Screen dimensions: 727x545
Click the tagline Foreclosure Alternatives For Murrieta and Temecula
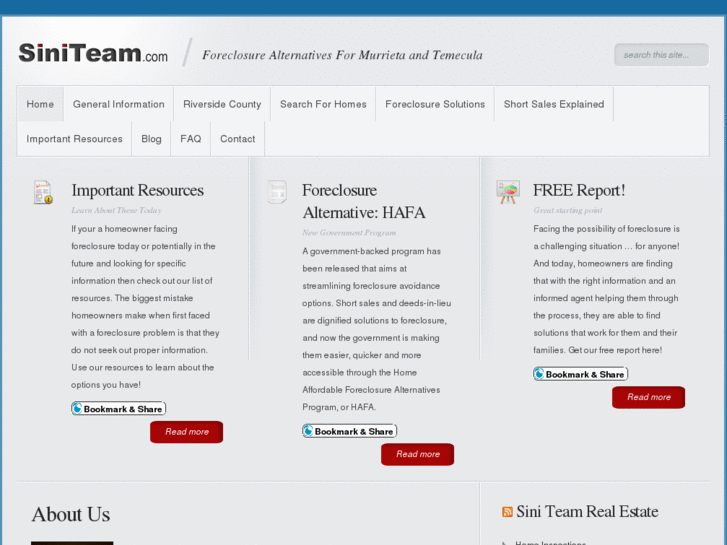pyautogui.click(x=342, y=55)
